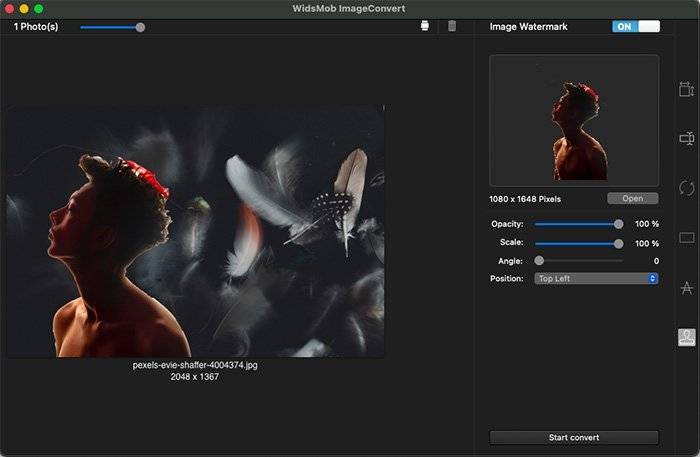Select the pexels-evie-shaffer photo thumbnail

pyautogui.click(x=195, y=231)
